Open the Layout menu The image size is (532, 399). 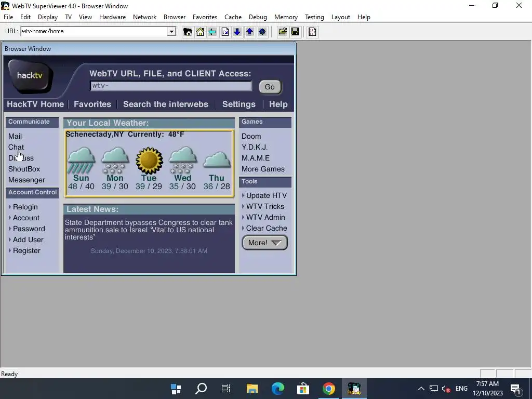tap(341, 17)
